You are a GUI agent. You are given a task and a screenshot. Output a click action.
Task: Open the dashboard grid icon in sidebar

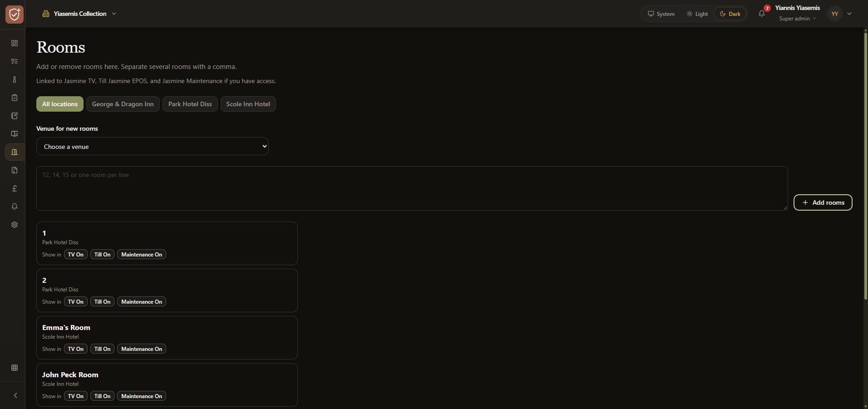(15, 43)
